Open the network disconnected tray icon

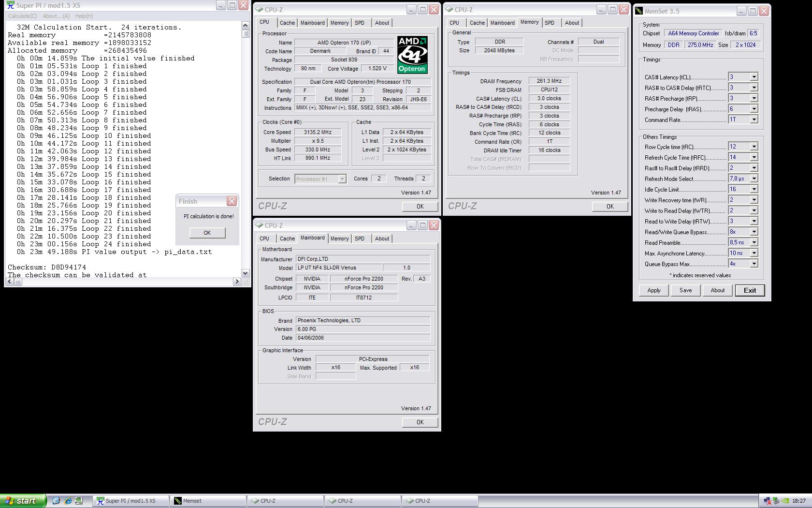coord(767,501)
